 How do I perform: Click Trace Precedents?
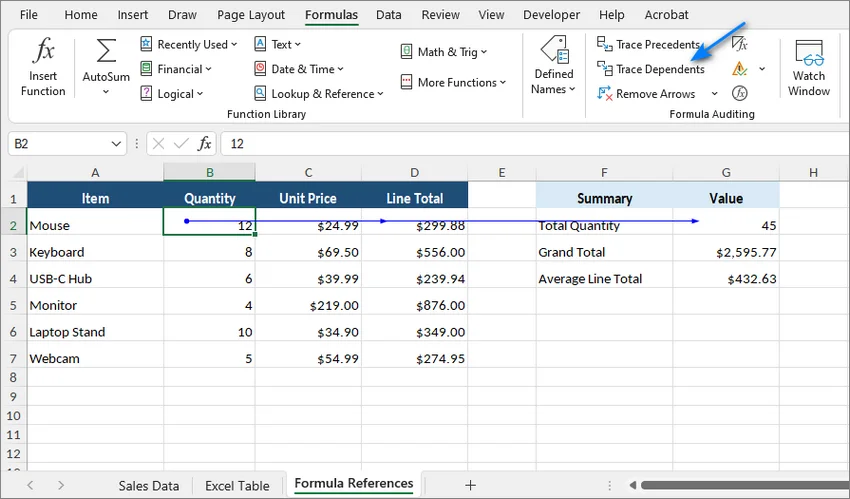(648, 44)
